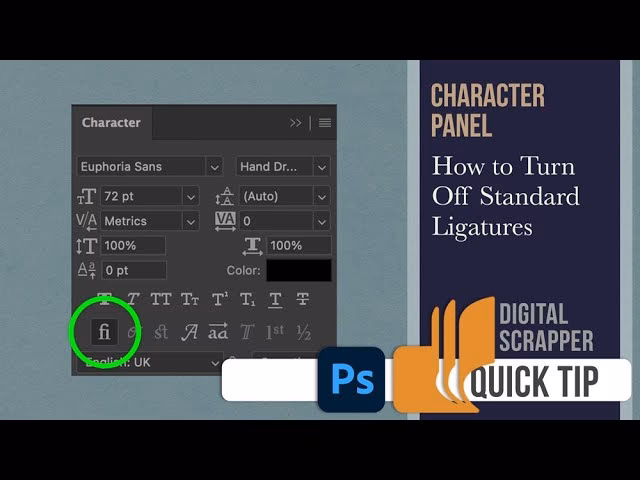
Task: Toggle Strikethrough style
Action: (x=302, y=299)
